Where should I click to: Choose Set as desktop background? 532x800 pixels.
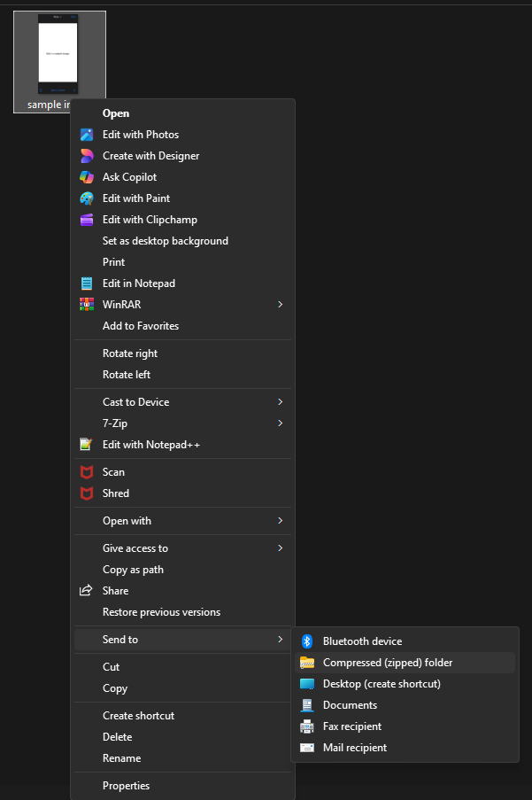point(164,240)
